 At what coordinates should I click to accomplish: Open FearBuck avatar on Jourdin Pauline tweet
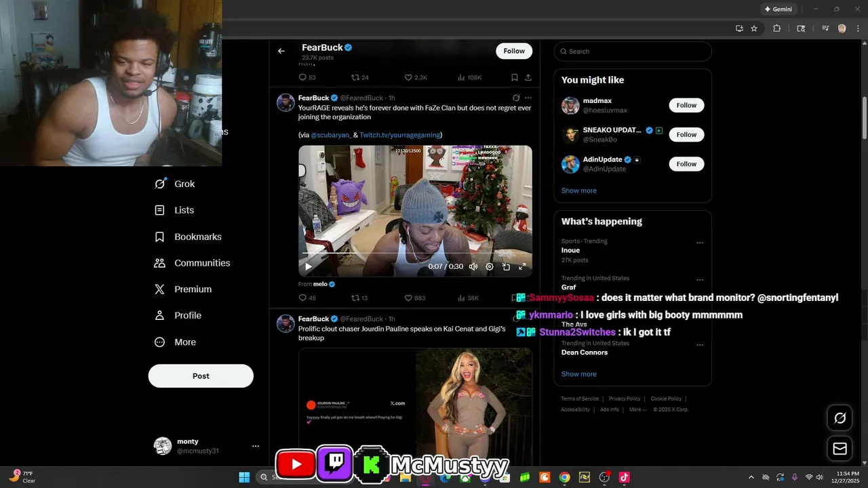[285, 323]
